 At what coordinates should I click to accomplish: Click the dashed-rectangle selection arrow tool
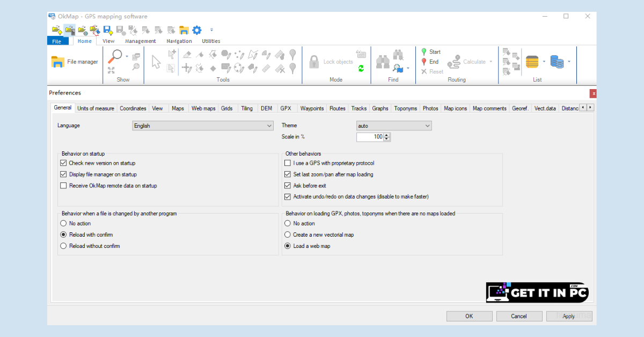(172, 68)
